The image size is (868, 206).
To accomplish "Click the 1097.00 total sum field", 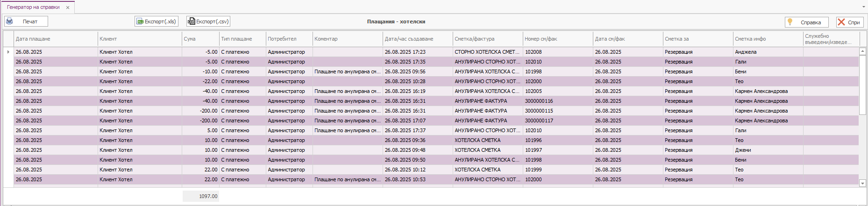I will (x=201, y=196).
